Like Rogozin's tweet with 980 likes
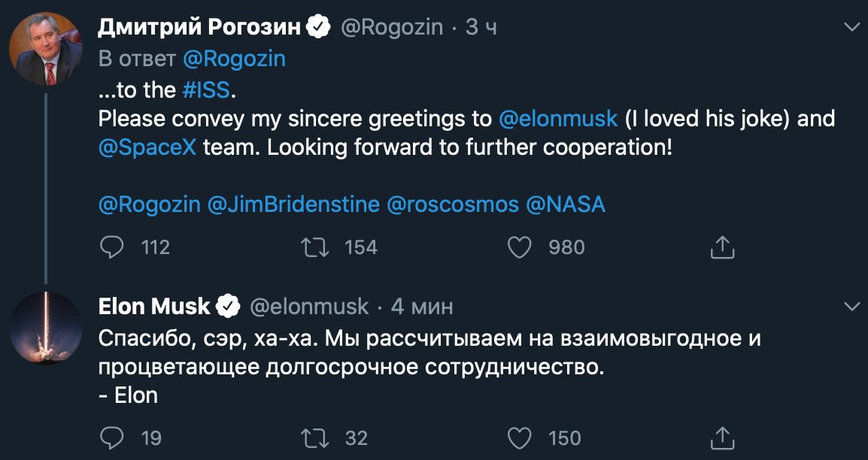This screenshot has width=868, height=460. click(x=520, y=247)
